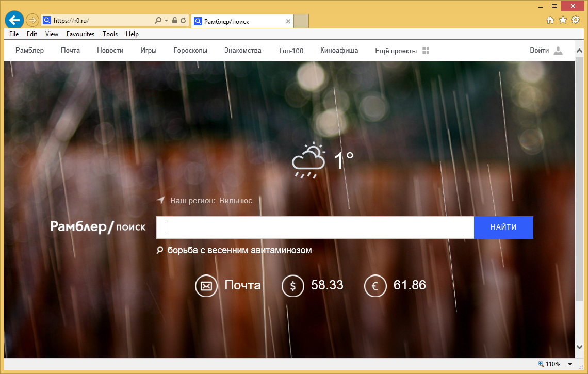This screenshot has width=588, height=374.
Task: Click the dollar rate 58.33
Action: pos(327,285)
